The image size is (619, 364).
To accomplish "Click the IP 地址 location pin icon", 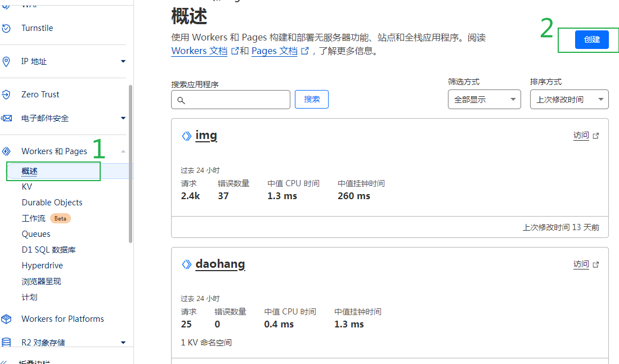I will coord(6,61).
